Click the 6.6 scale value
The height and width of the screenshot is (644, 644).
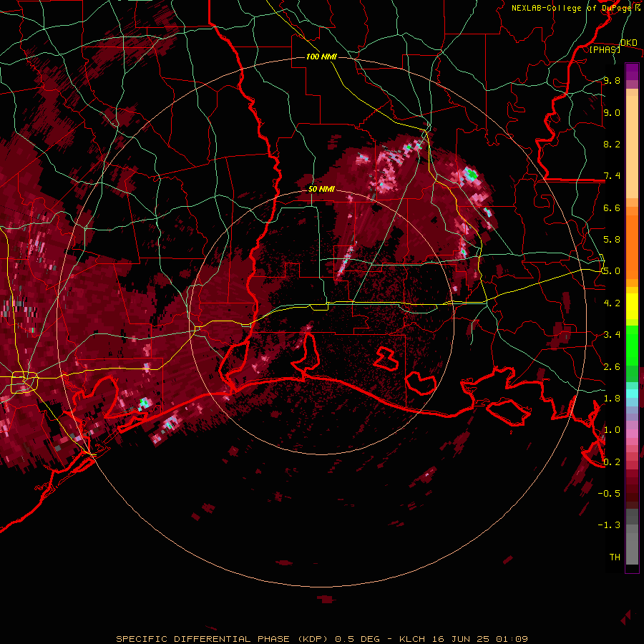click(x=612, y=208)
